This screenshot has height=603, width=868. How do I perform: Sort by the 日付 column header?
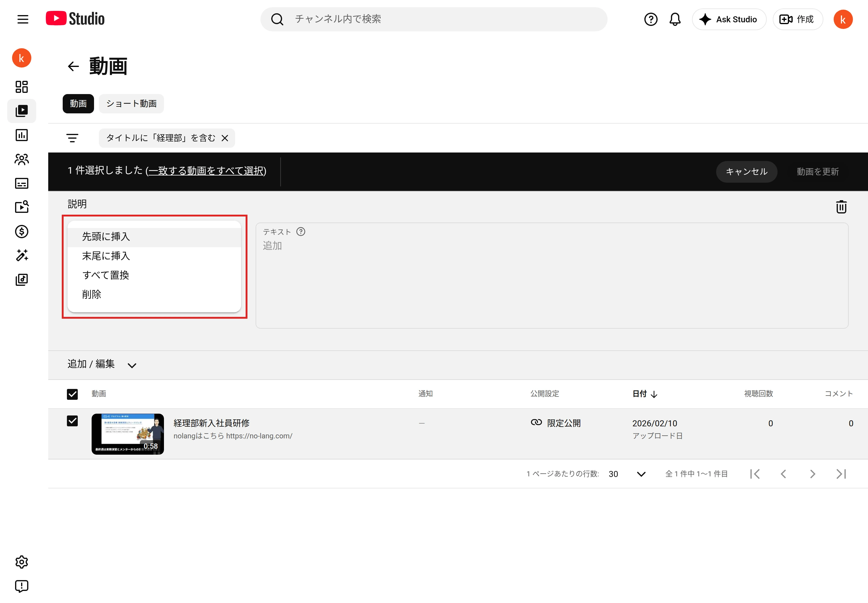(x=645, y=394)
